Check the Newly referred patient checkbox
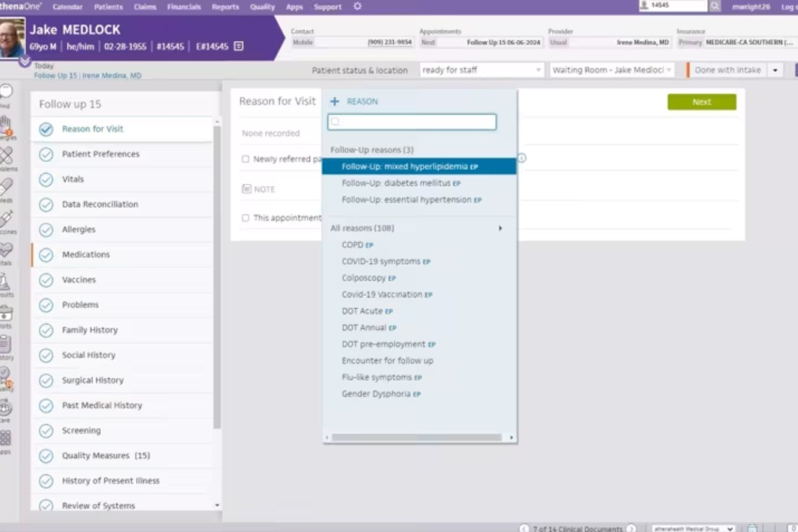The height and width of the screenshot is (532, 798). click(x=245, y=159)
